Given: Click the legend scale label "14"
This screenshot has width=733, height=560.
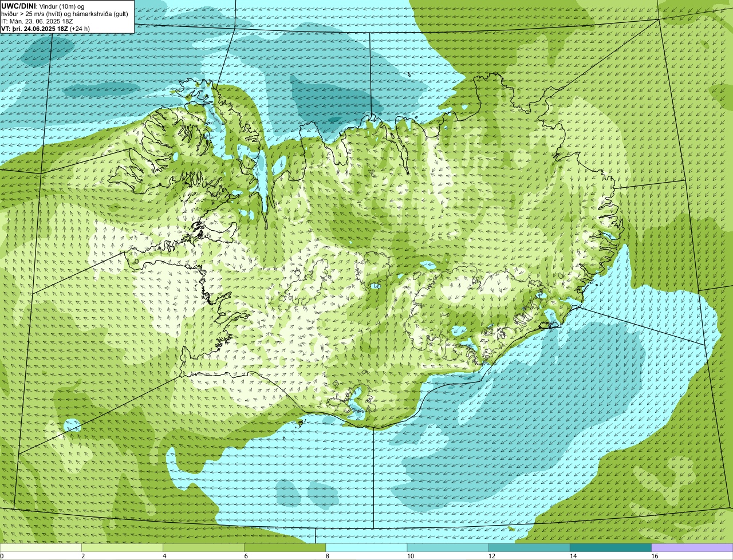Looking at the screenshot, I should (x=573, y=556).
